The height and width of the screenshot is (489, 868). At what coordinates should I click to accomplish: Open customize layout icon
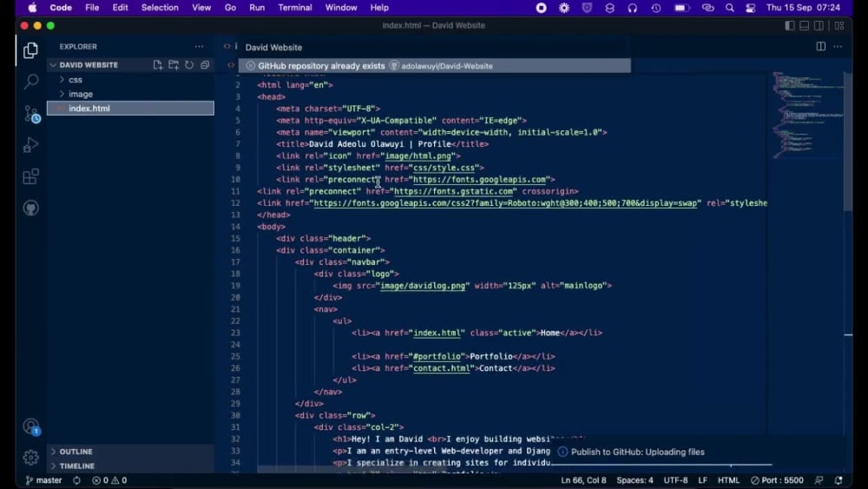839,25
